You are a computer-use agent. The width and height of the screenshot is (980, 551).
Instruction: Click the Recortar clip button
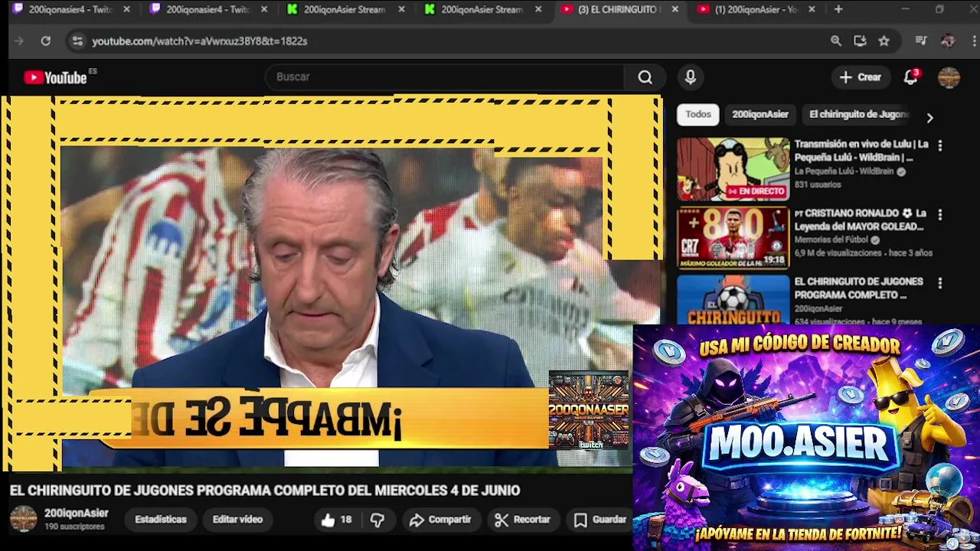pos(523,520)
